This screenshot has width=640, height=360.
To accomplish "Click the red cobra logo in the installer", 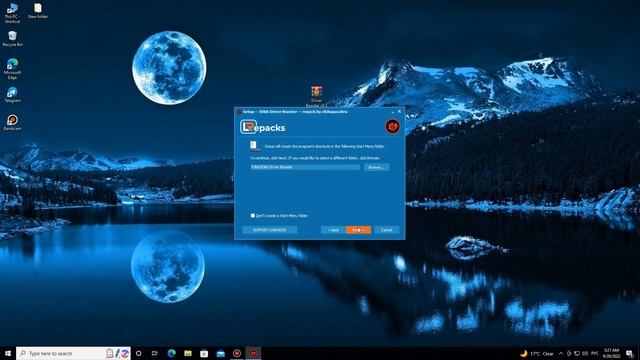I will (393, 127).
